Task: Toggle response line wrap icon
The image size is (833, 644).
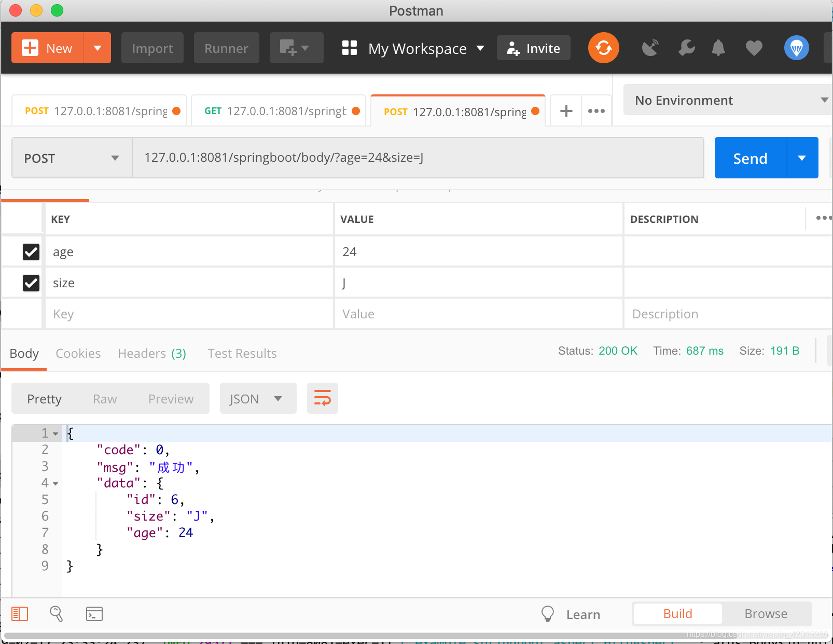Action: coord(322,398)
